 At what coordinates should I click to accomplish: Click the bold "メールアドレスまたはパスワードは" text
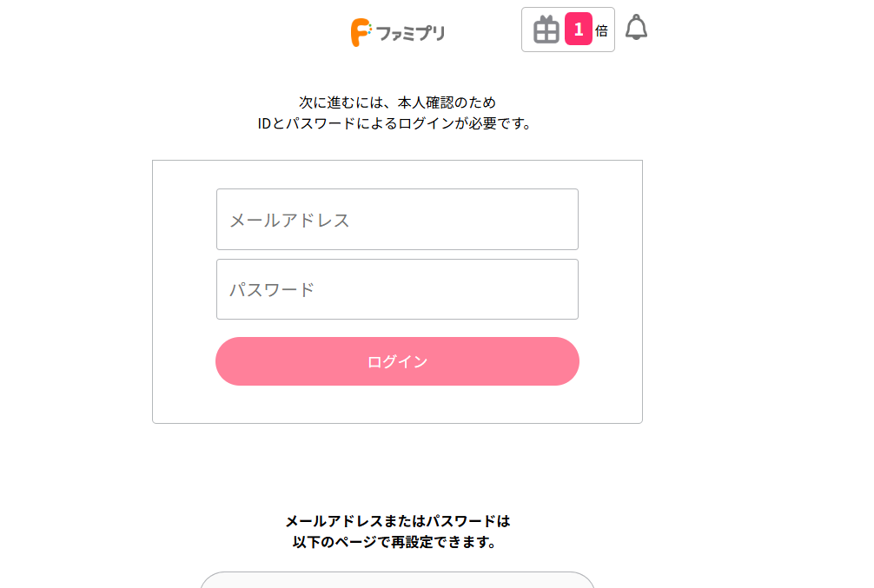397,521
